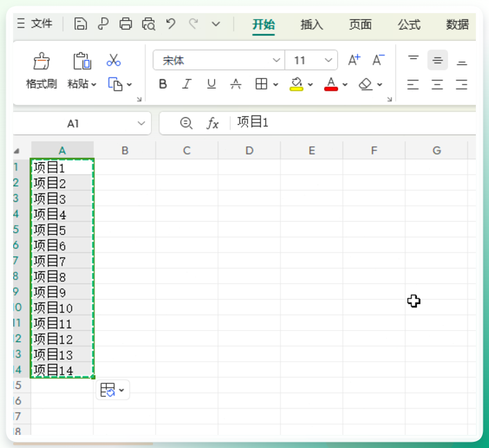Screen dimensions: 489x448
Task: Toggle bold formatting
Action: click(163, 84)
